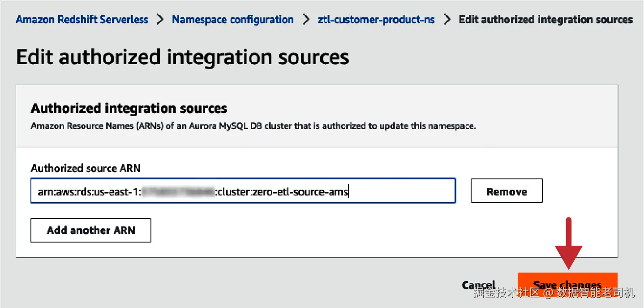The height and width of the screenshot is (308, 644).
Task: Click chevron after Namespace configuration breadcrumb
Action: point(305,20)
